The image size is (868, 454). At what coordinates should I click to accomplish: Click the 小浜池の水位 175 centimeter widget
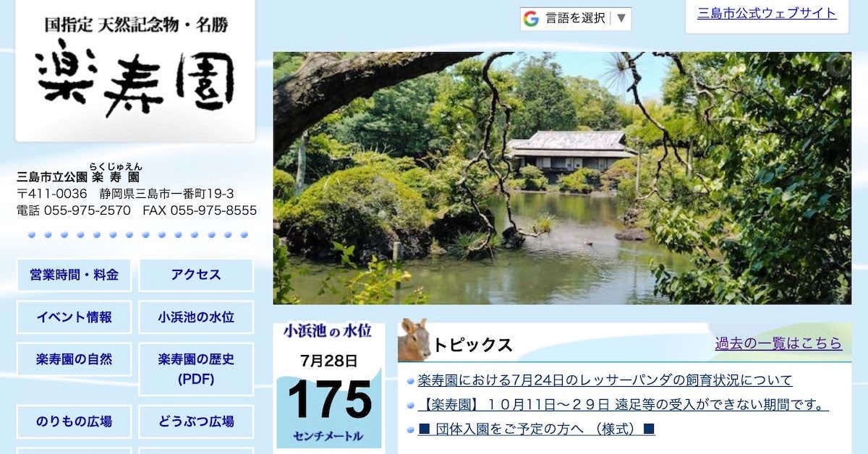[329, 385]
